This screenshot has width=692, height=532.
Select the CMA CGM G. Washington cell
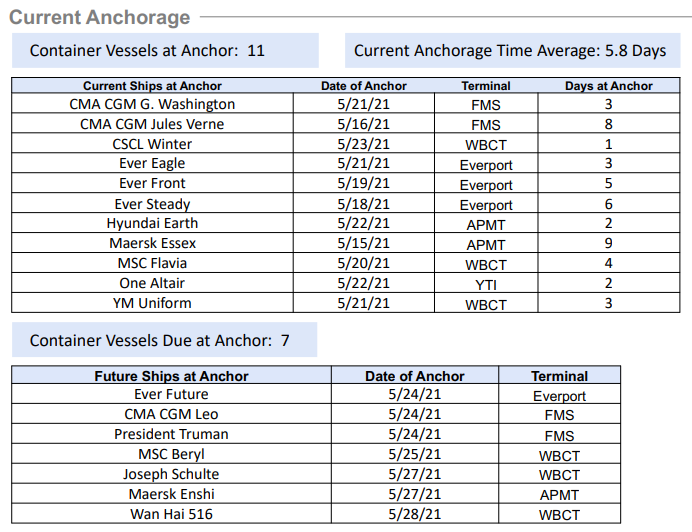click(152, 104)
